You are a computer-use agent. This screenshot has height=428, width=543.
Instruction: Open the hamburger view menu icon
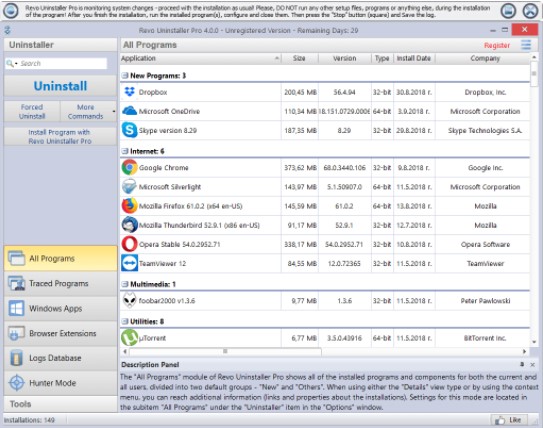coord(526,45)
